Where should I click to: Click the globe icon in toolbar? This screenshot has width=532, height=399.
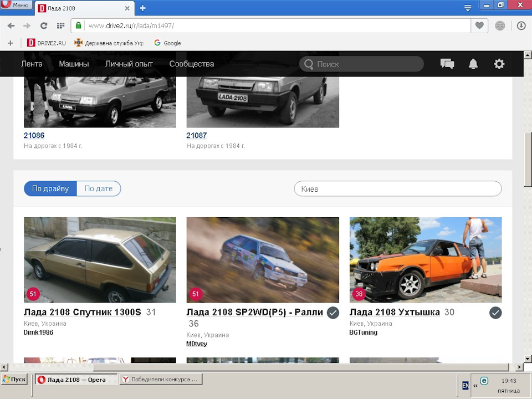[500, 26]
